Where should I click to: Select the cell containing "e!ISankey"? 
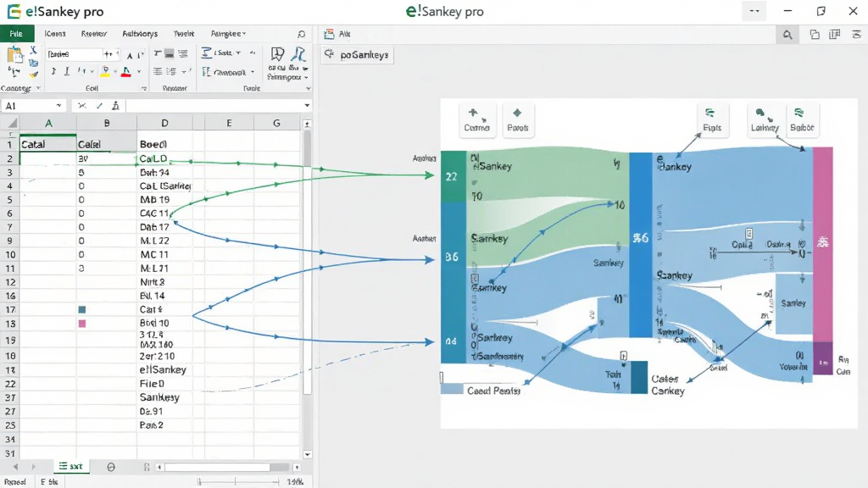point(164,369)
